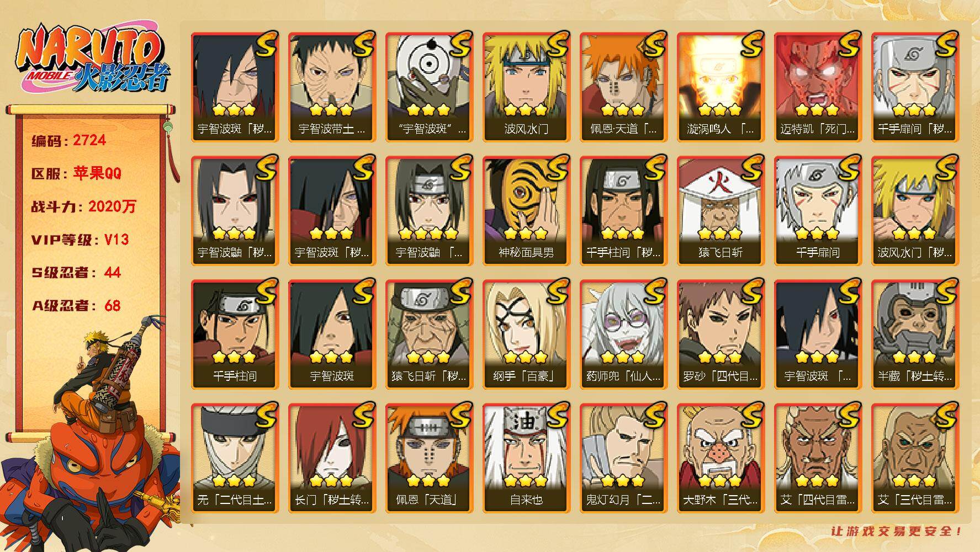Click the 迈特凯「死门」 red portrait card
The height and width of the screenshot is (552, 980).
818,87
